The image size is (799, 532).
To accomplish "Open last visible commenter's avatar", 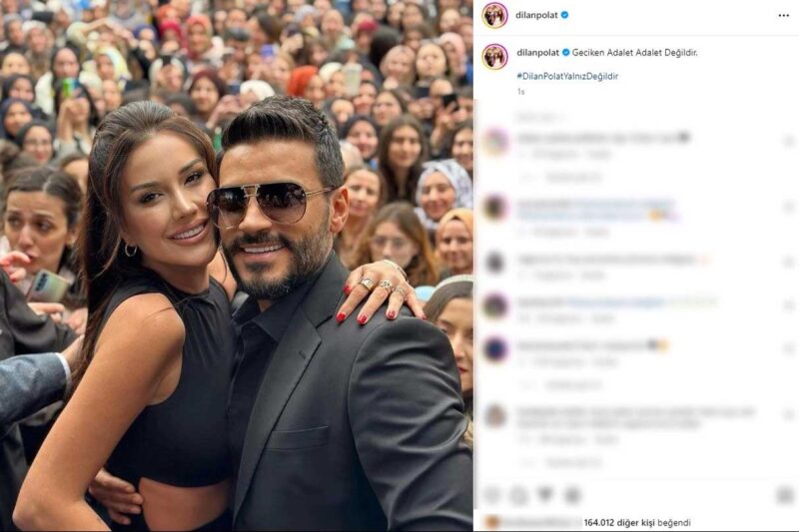I will tap(494, 416).
